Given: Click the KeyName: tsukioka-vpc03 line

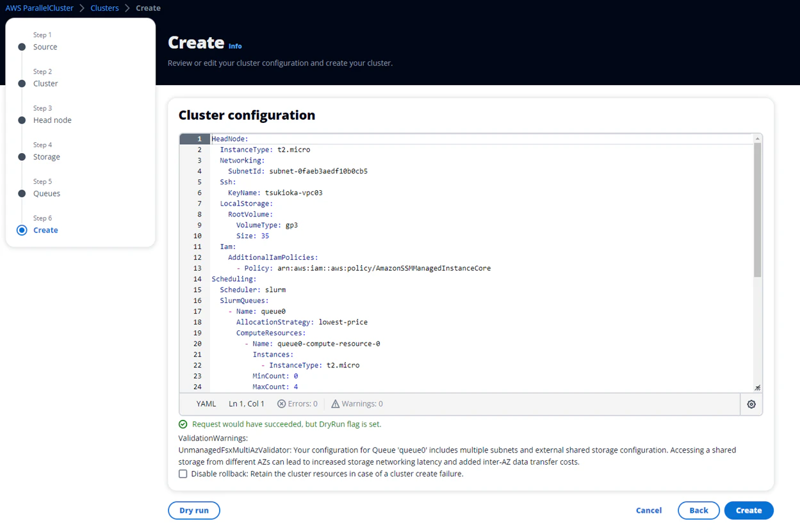Looking at the screenshot, I should pos(275,193).
